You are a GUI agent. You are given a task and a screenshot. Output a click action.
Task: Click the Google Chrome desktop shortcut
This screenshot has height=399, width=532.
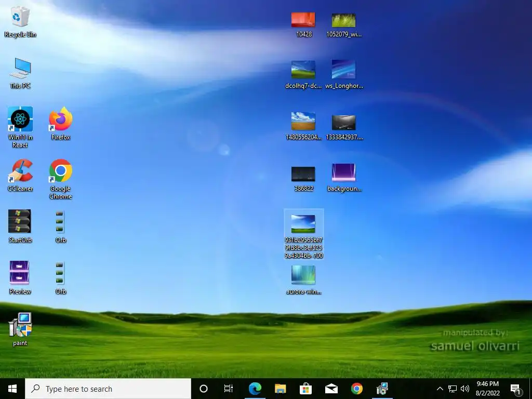60,179
